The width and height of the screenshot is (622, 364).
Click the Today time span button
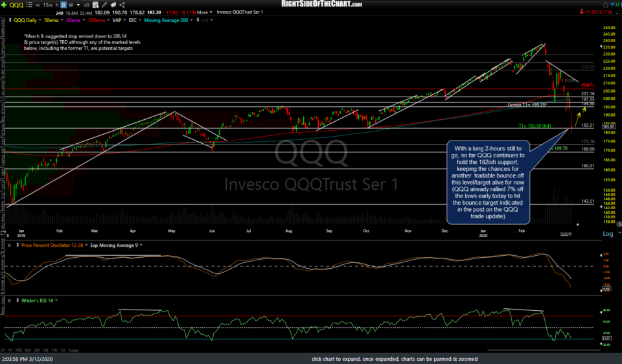[x=73, y=350]
